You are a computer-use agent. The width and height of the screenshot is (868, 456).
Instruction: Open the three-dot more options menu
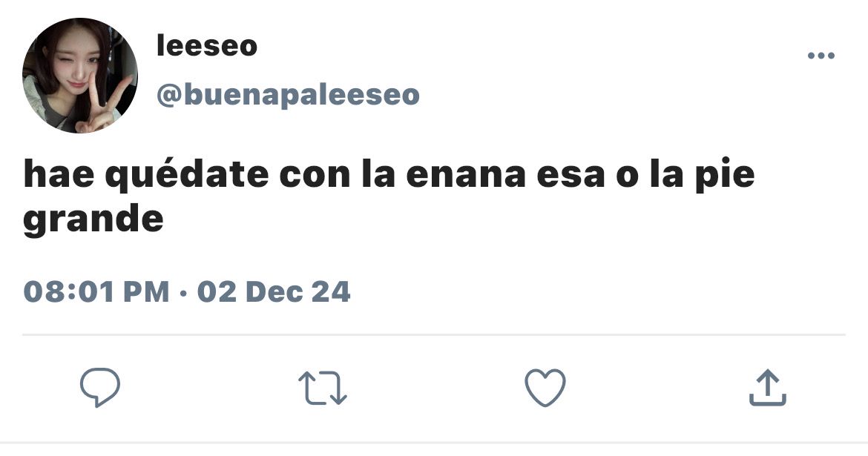click(x=821, y=56)
